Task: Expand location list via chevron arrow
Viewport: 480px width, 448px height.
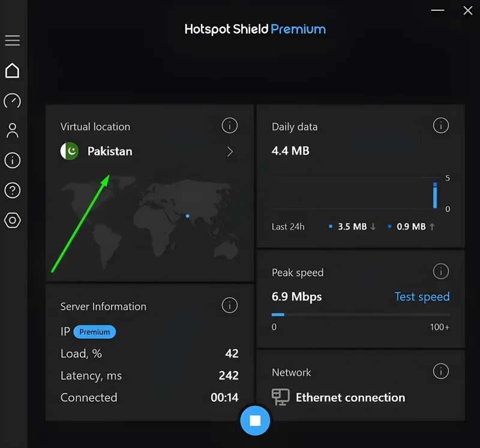Action: (230, 151)
